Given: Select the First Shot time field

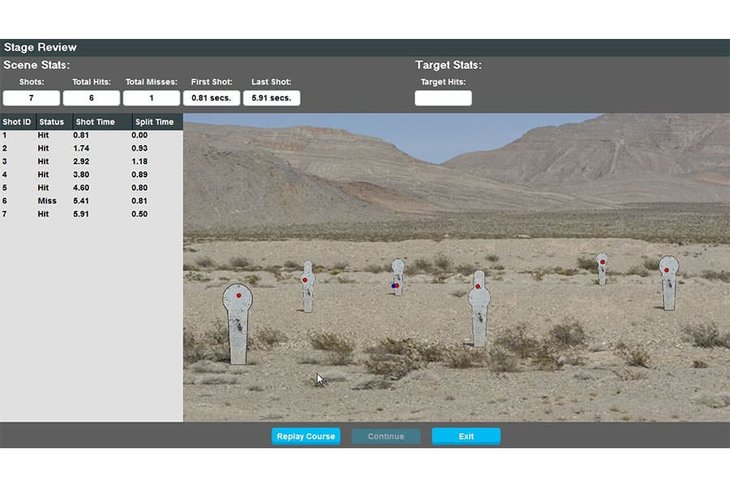Looking at the screenshot, I should (211, 98).
